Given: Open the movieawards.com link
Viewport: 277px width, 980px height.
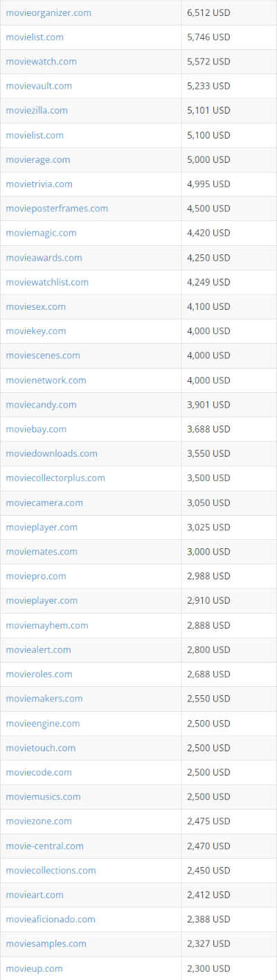Looking at the screenshot, I should coord(44,257).
